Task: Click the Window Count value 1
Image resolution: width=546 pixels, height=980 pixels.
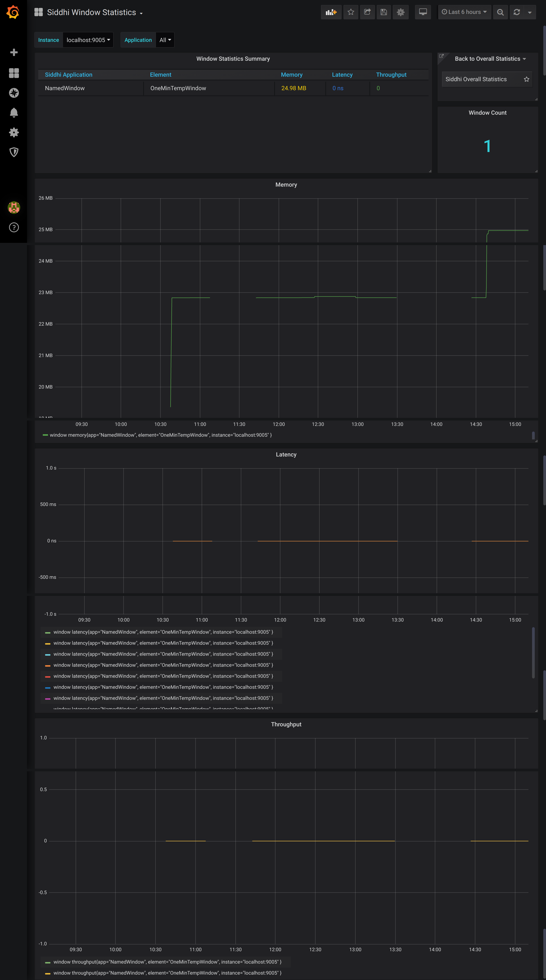Action: point(487,146)
